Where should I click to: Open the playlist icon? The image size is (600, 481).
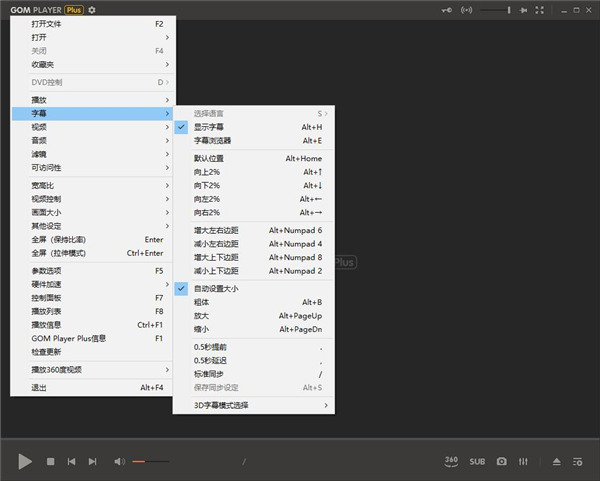pos(577,462)
